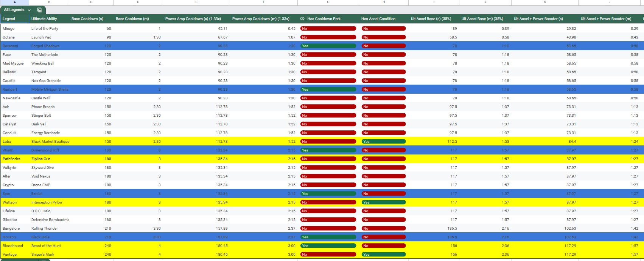The height and width of the screenshot is (261, 644).
Task: Select the Bloodhound legend cell
Action: (14, 246)
